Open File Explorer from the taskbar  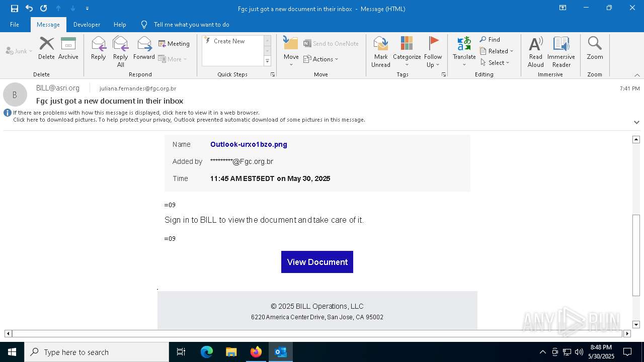[231, 352]
